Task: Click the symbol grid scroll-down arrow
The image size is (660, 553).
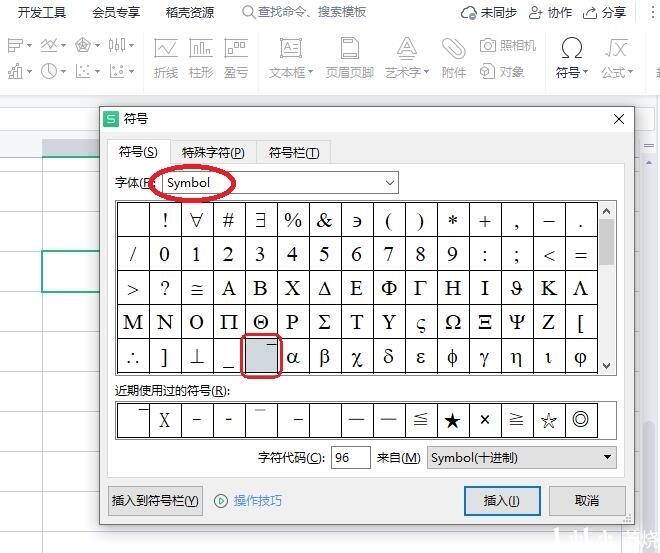Action: point(607,366)
